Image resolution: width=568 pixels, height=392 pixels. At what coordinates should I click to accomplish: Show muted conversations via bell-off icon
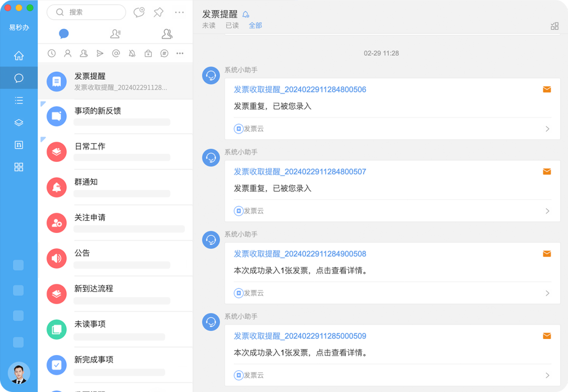(133, 53)
